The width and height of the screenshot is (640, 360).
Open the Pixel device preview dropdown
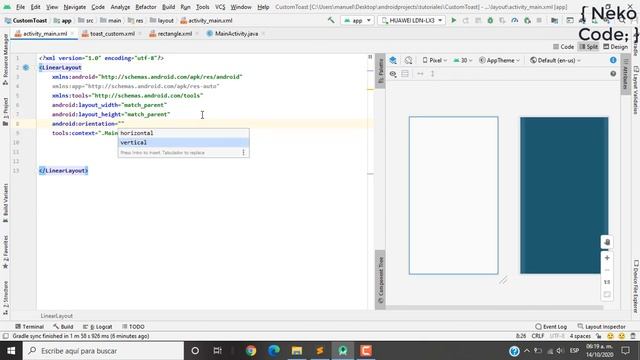(x=435, y=60)
